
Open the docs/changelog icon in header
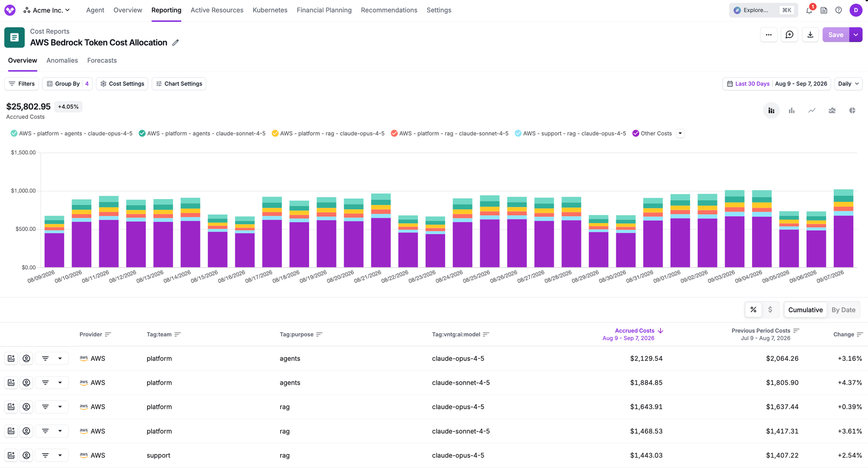824,10
